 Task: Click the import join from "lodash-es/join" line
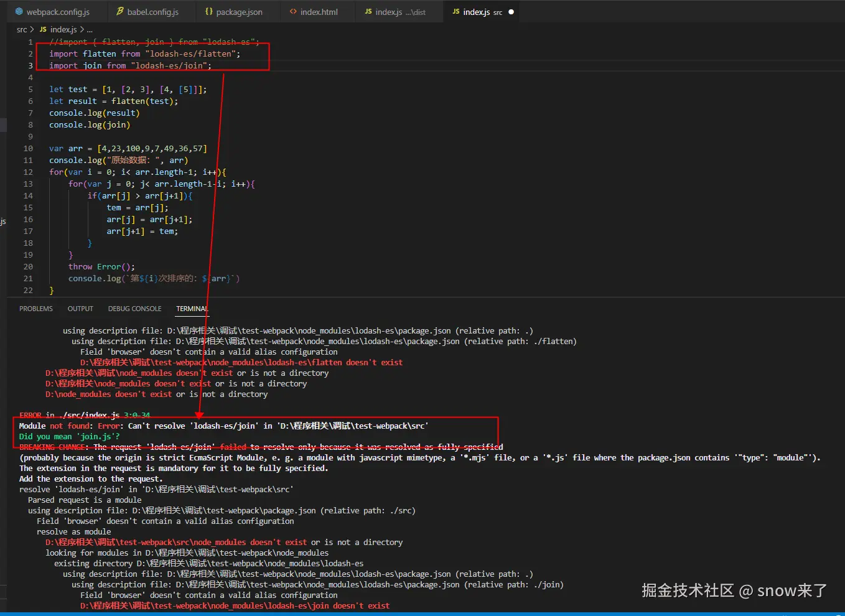pyautogui.click(x=130, y=66)
